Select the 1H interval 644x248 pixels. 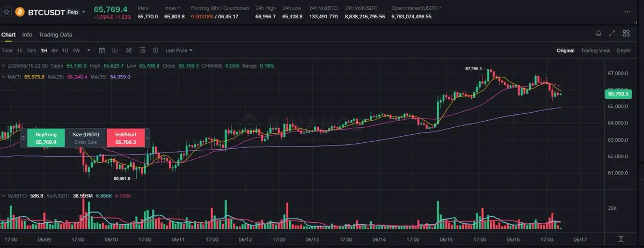[x=44, y=50]
